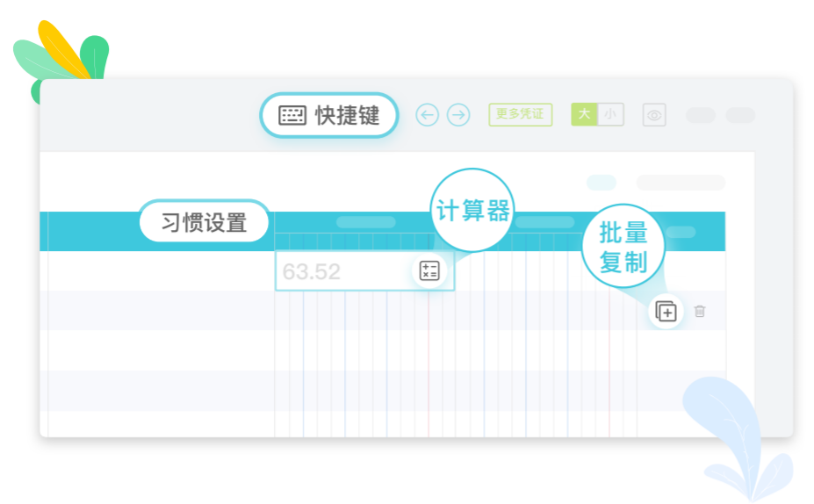
Task: Delete row with trash icon
Action: [x=700, y=311]
